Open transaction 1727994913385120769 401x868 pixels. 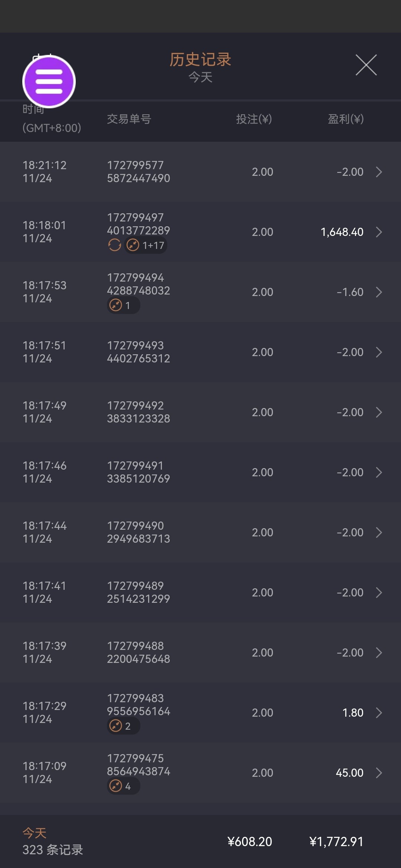point(138,472)
